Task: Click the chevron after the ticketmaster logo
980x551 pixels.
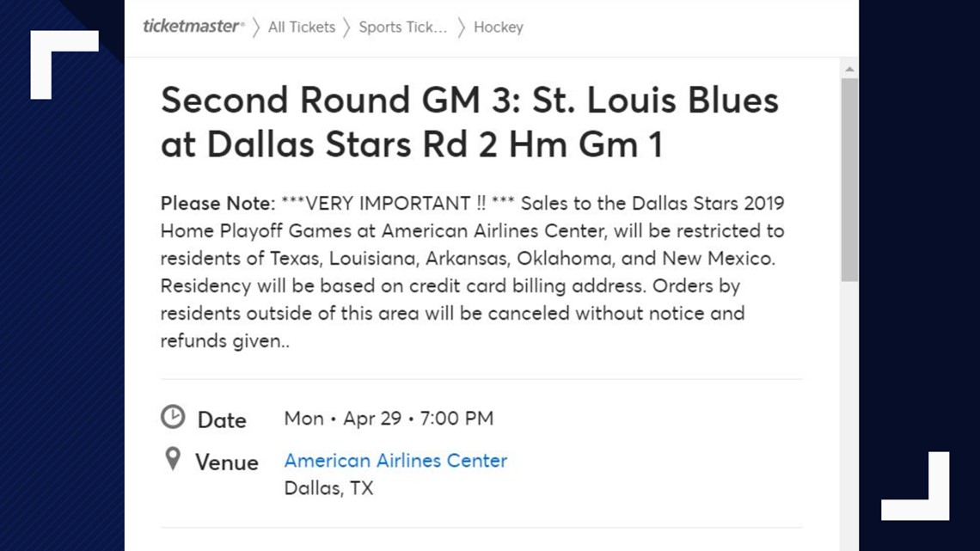Action: (x=255, y=27)
